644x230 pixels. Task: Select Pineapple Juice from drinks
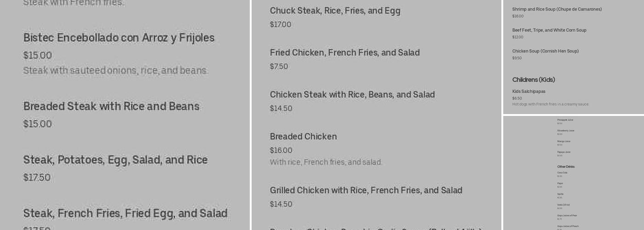tap(565, 120)
